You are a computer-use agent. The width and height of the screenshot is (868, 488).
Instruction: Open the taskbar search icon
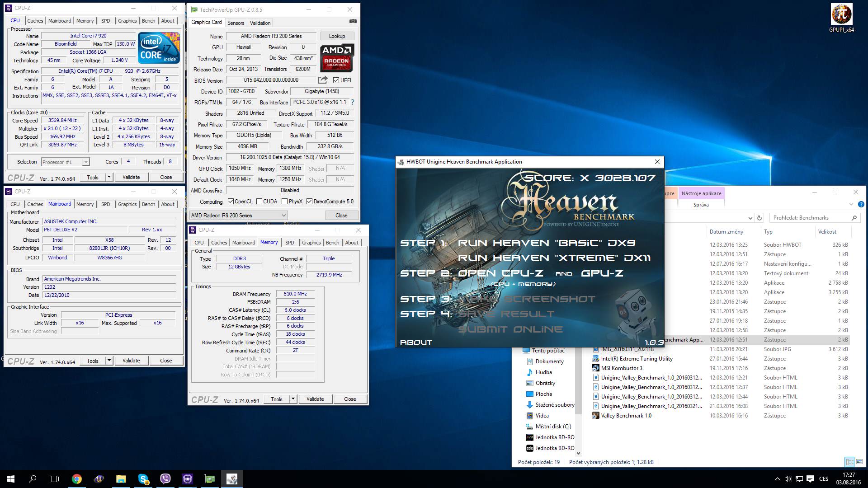click(x=33, y=479)
